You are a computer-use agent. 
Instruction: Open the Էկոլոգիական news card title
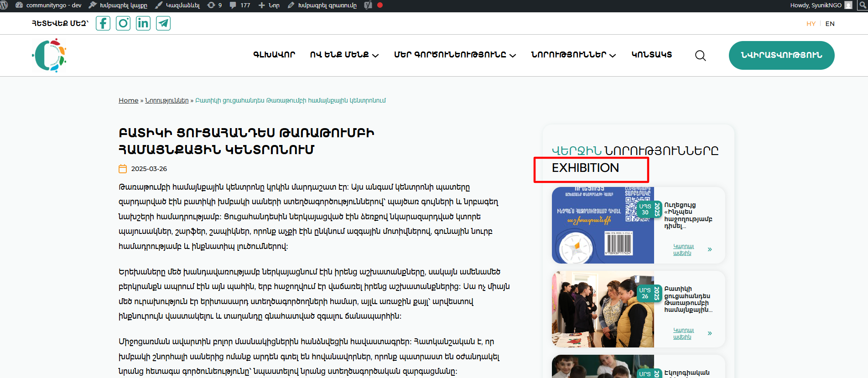(687, 373)
